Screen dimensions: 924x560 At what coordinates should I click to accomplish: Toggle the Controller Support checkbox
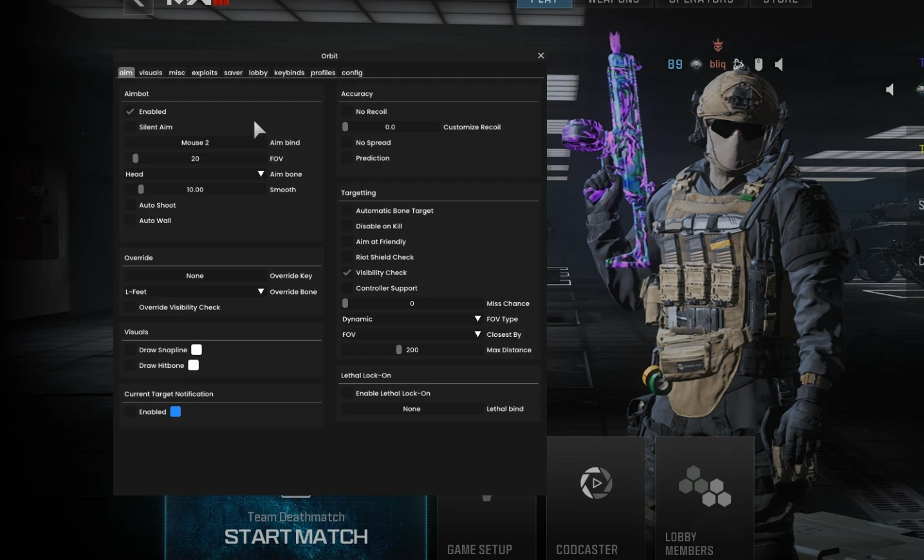347,288
